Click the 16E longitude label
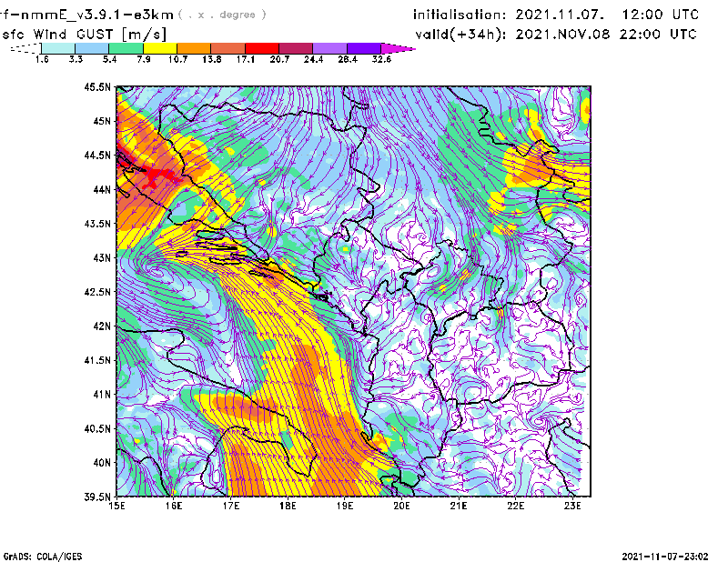This screenshot has width=728, height=562. [x=174, y=506]
